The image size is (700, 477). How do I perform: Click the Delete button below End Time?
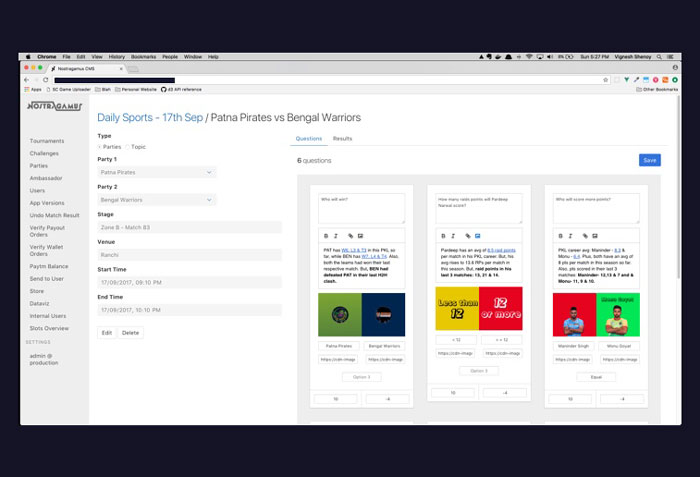point(131,332)
